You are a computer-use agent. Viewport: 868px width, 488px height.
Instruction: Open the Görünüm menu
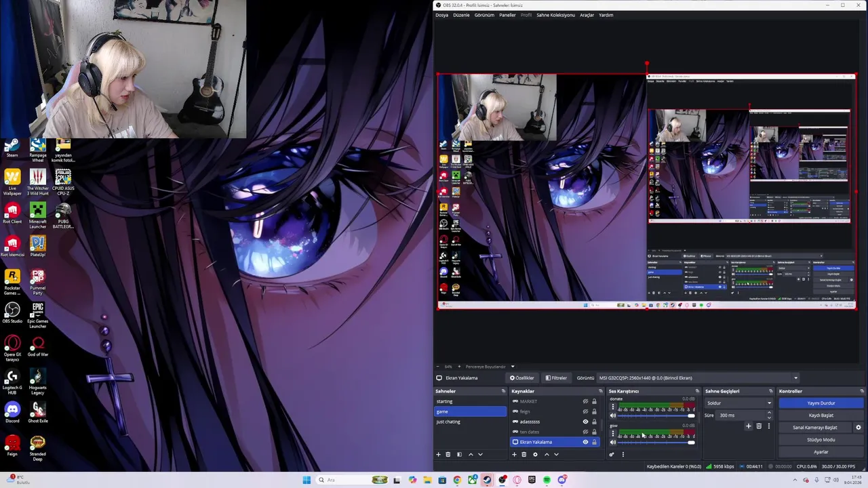click(x=484, y=15)
